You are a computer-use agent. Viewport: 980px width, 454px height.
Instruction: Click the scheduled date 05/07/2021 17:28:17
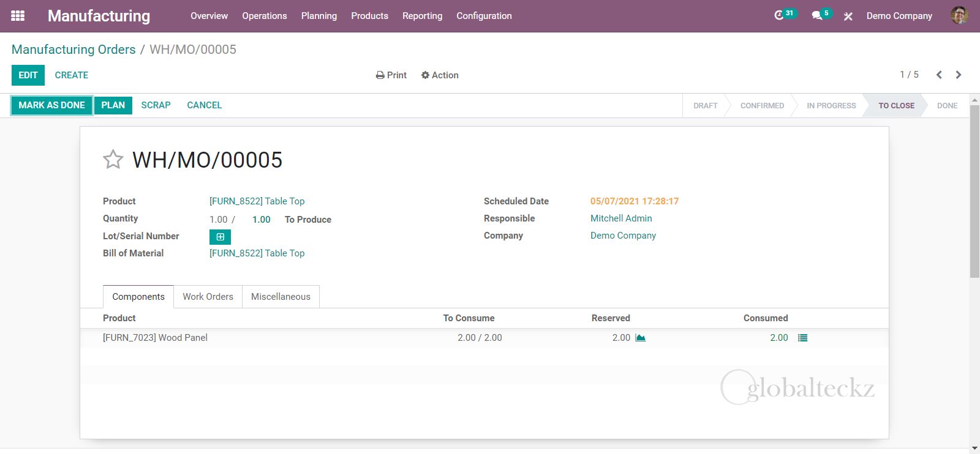635,201
